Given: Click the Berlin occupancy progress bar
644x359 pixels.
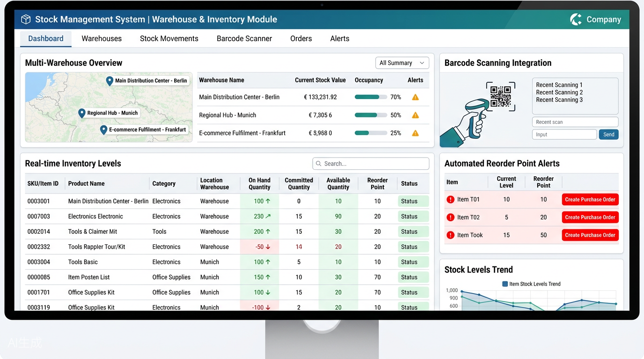Looking at the screenshot, I should pos(371,97).
